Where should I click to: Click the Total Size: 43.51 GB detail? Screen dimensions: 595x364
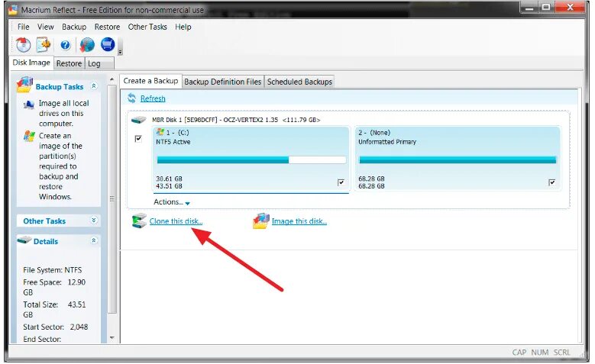54,309
